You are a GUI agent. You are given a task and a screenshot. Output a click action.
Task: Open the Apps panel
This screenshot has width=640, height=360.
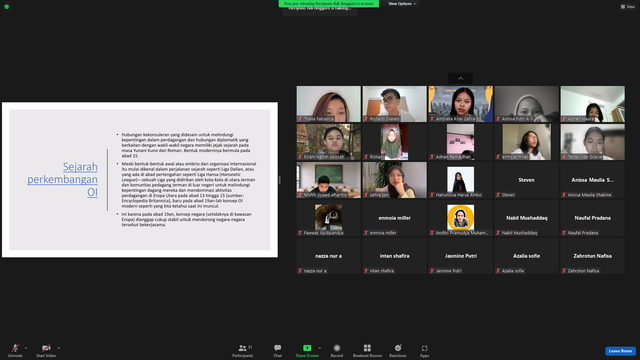coord(424,350)
